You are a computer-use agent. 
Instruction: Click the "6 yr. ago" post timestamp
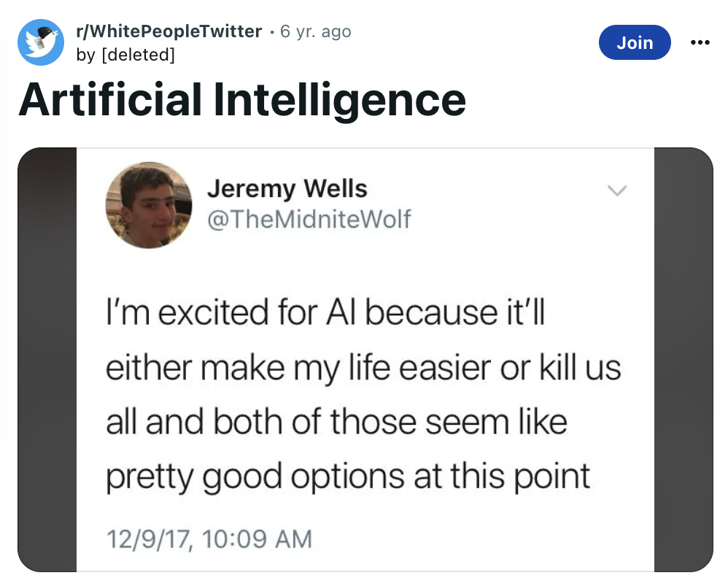316,31
